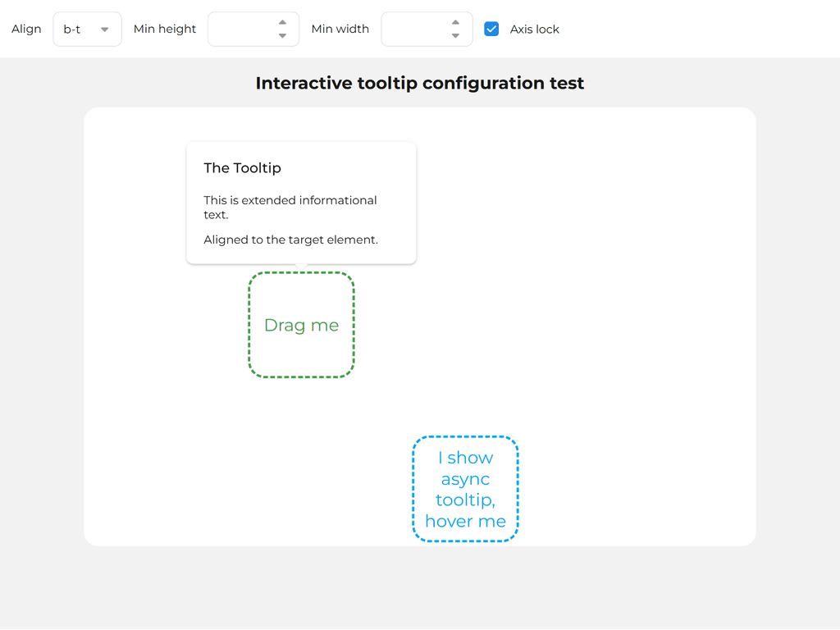The height and width of the screenshot is (630, 840).
Task: Open the Align dropdown arrow
Action: coord(104,30)
